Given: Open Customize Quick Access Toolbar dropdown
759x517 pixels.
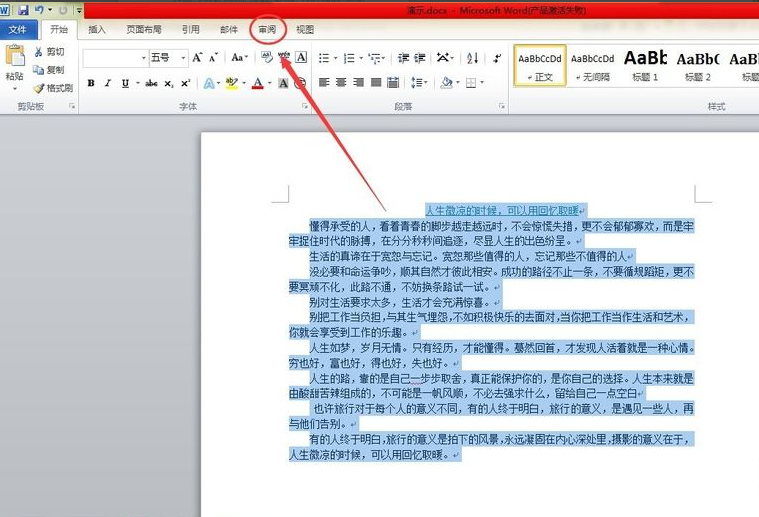Looking at the screenshot, I should (x=79, y=10).
